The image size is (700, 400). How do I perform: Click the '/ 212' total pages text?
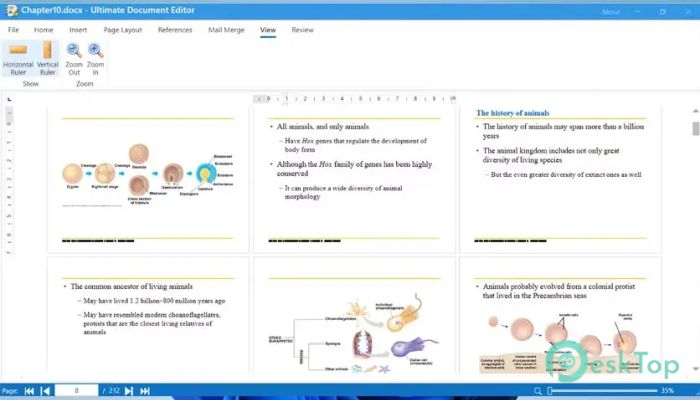(111, 391)
